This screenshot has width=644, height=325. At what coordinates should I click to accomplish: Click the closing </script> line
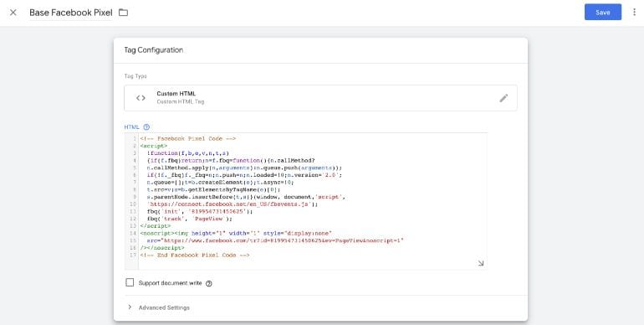tap(156, 226)
